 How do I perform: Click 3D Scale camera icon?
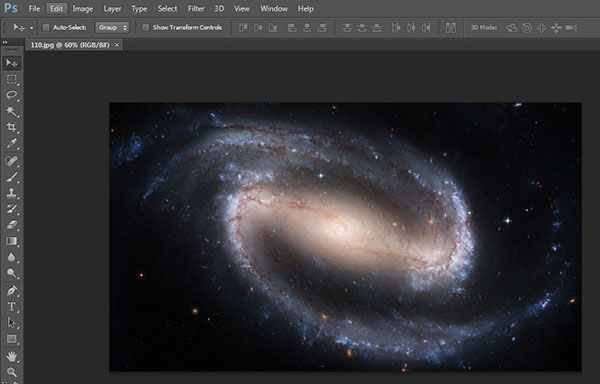pyautogui.click(x=571, y=28)
